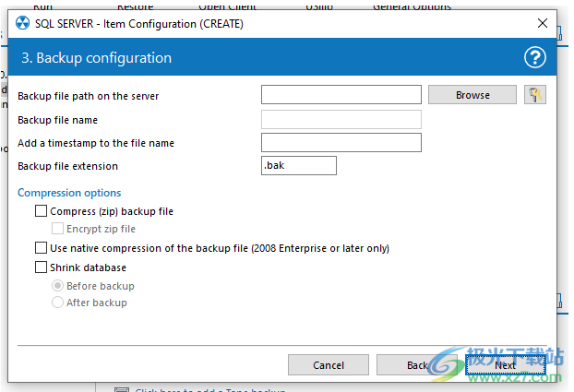Select the Before backup radio button

[58, 286]
